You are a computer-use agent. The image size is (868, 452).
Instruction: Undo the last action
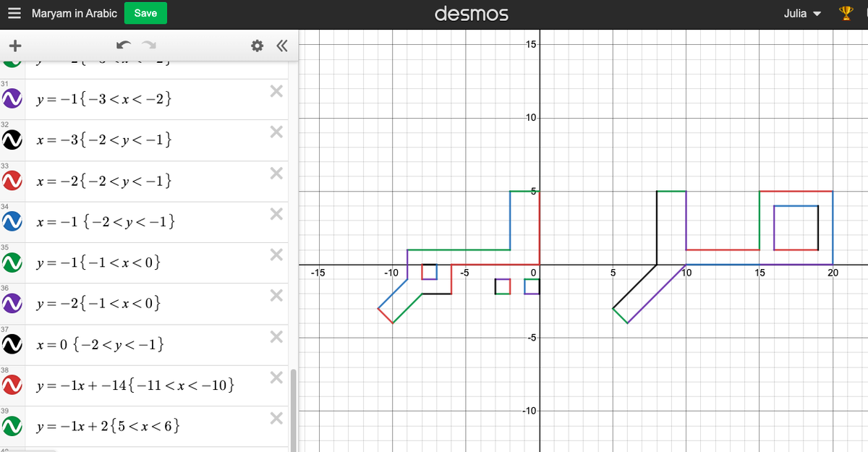(x=123, y=46)
